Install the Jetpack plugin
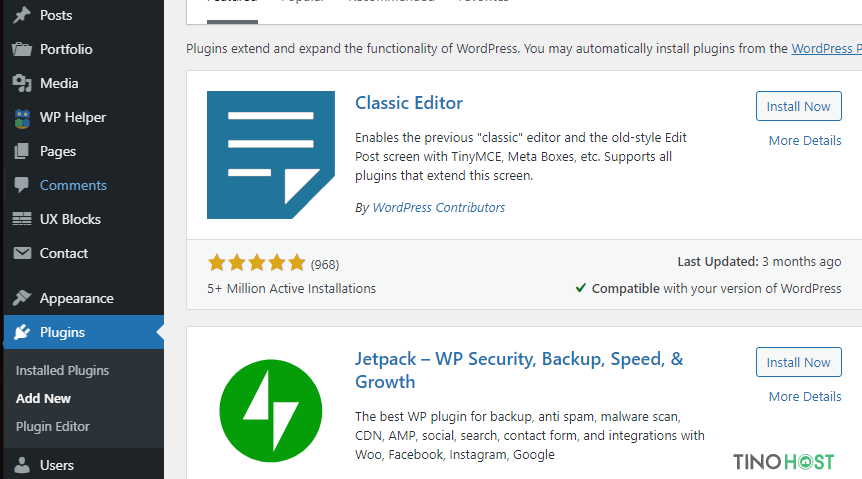Viewport: 862px width, 479px height. [798, 362]
